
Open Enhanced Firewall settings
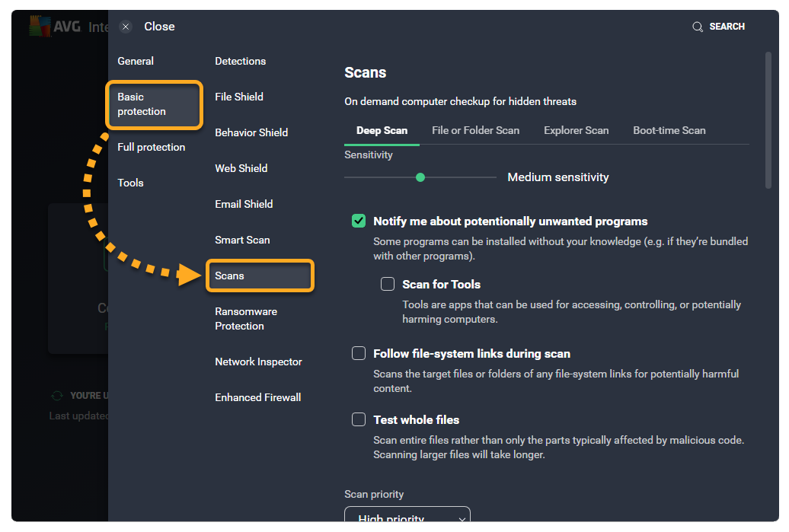click(x=257, y=397)
